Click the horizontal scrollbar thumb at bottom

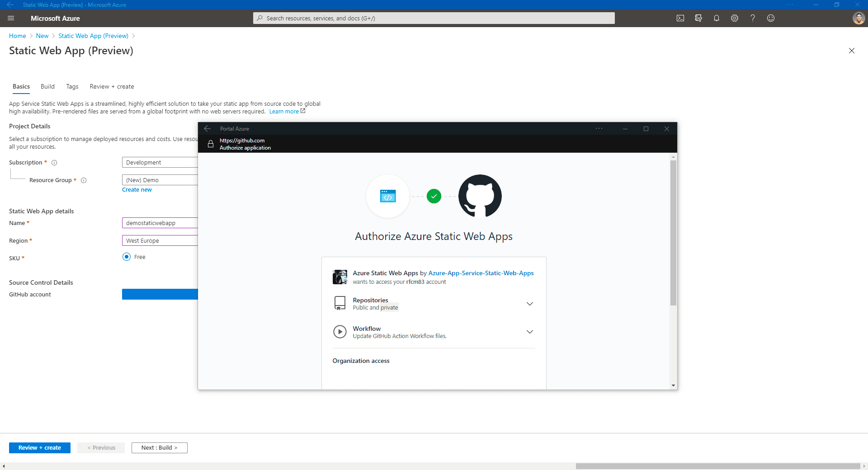(x=718, y=466)
